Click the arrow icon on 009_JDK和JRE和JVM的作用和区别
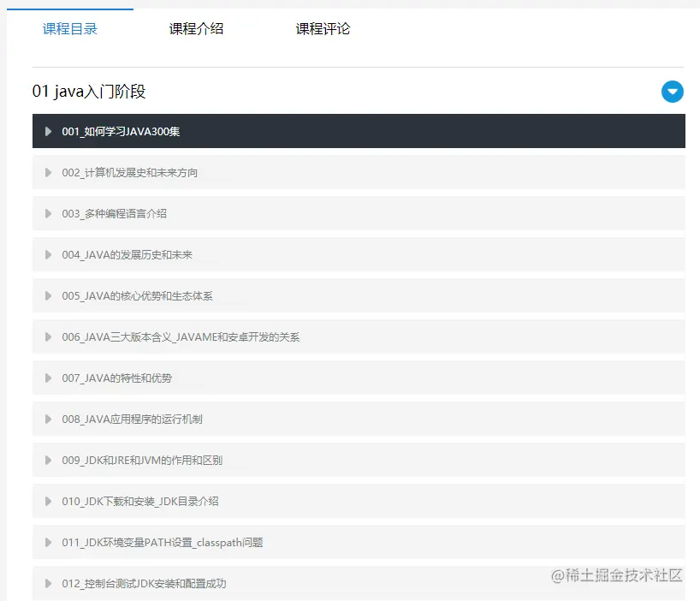Image resolution: width=700 pixels, height=601 pixels. coord(49,460)
